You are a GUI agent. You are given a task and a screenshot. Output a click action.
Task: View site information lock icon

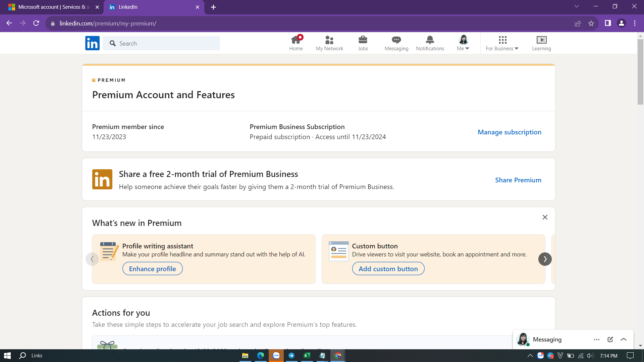(53, 23)
